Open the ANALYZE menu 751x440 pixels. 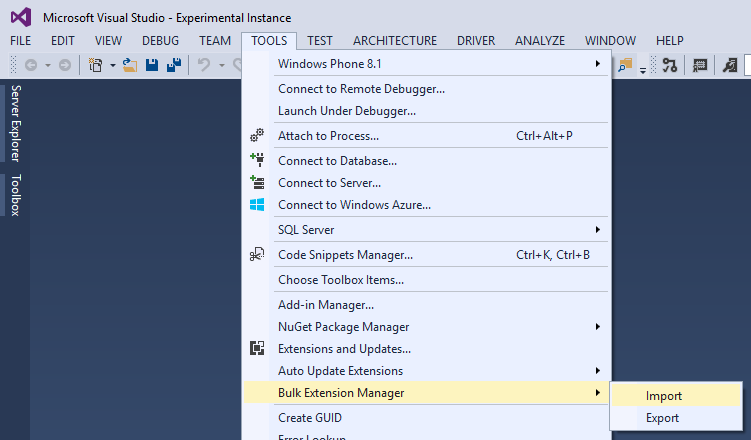click(540, 41)
